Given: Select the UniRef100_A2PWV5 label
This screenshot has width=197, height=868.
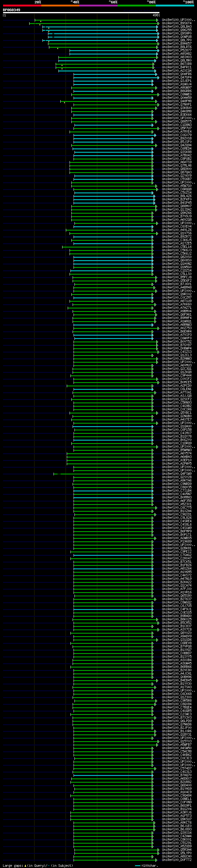Looking at the screenshot, I should (x=177, y=464).
